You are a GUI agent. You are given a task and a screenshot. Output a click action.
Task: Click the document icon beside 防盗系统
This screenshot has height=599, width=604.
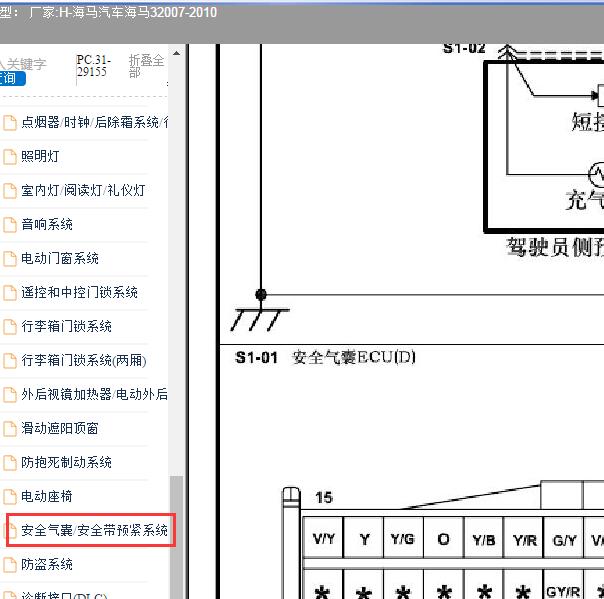click(10, 565)
